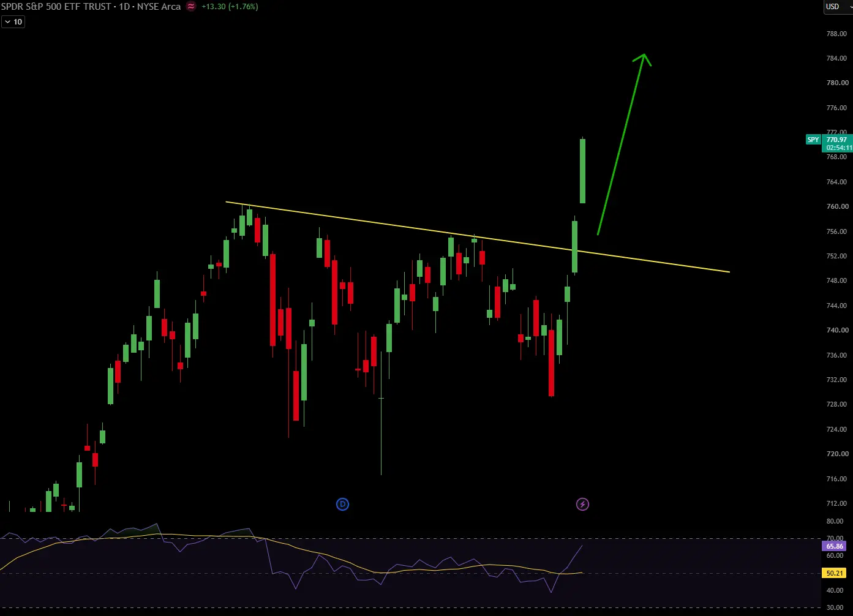853x616 pixels.
Task: Click the green SPY symbol tag on price axis
Action: point(813,140)
